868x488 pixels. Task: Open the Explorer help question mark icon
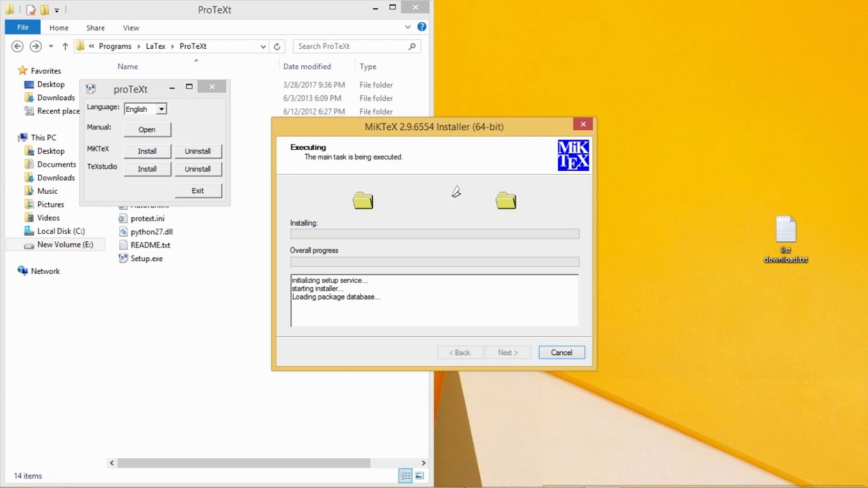click(422, 27)
